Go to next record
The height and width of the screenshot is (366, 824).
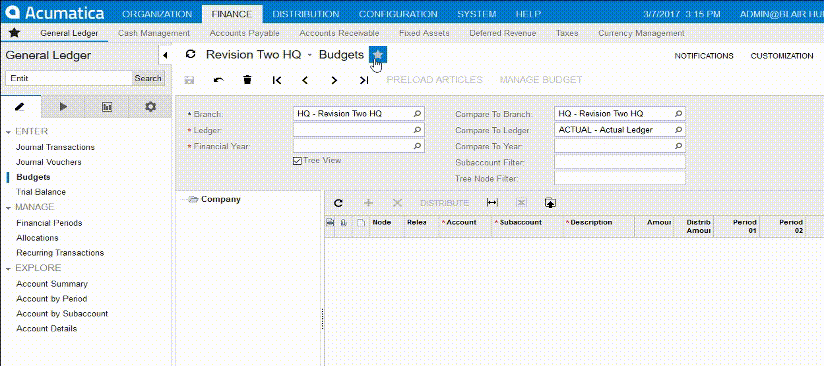pyautogui.click(x=334, y=80)
